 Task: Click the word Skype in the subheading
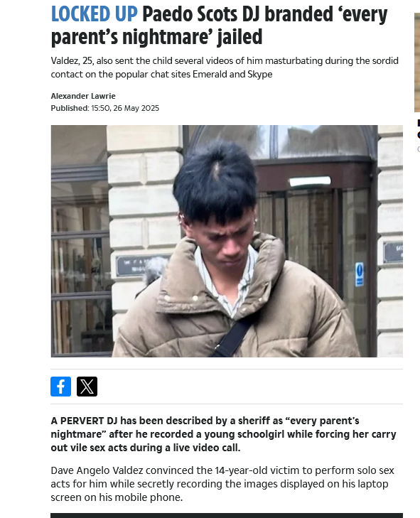pos(260,75)
